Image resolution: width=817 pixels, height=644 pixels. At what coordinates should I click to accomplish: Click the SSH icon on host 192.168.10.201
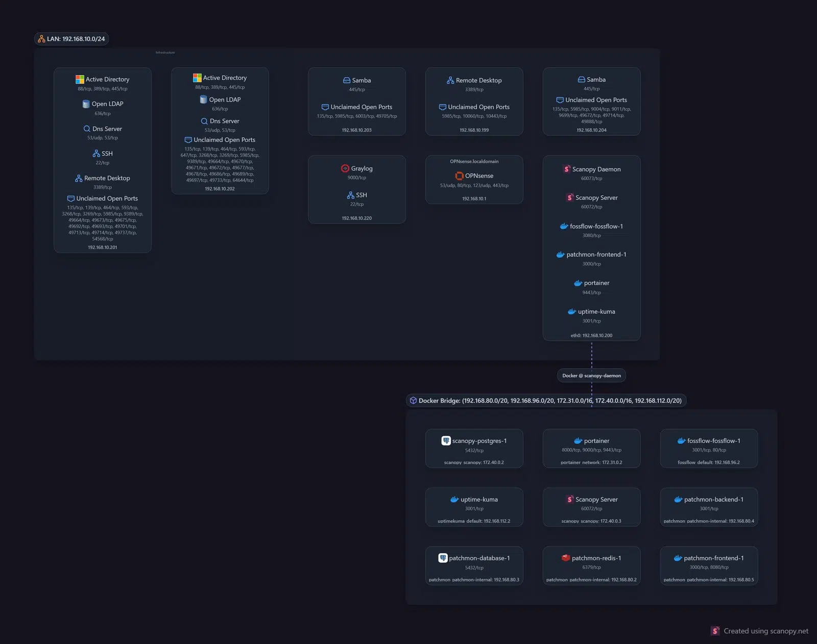pos(96,154)
